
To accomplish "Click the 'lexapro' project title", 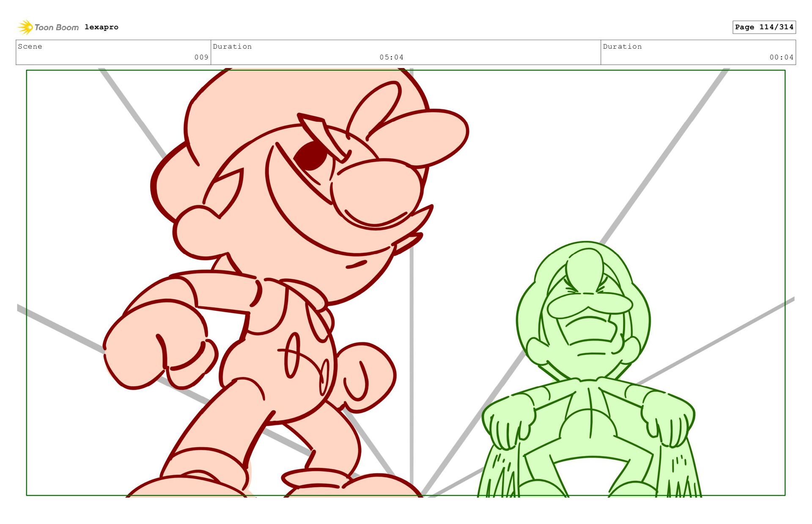I will coord(101,27).
